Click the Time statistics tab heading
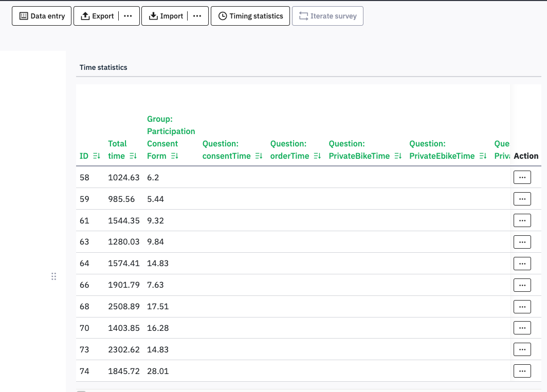This screenshot has width=547, height=392. pos(103,67)
